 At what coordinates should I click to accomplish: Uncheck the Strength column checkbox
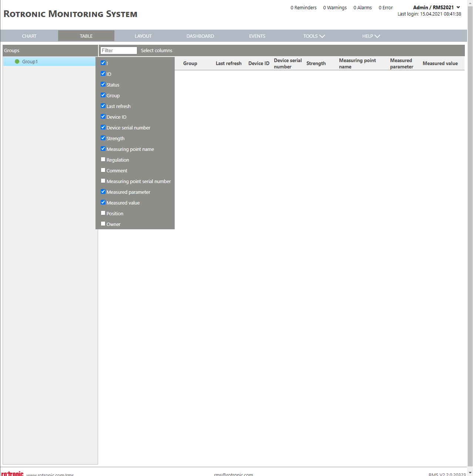[103, 138]
